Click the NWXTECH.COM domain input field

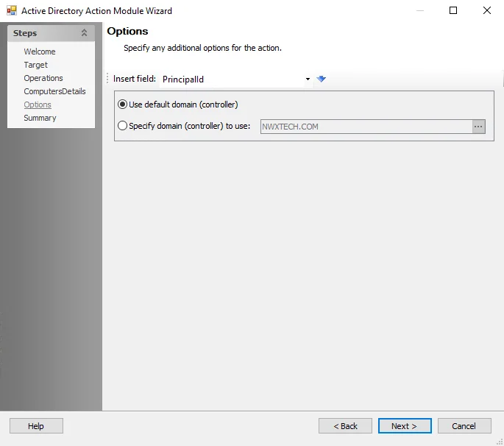pos(366,127)
